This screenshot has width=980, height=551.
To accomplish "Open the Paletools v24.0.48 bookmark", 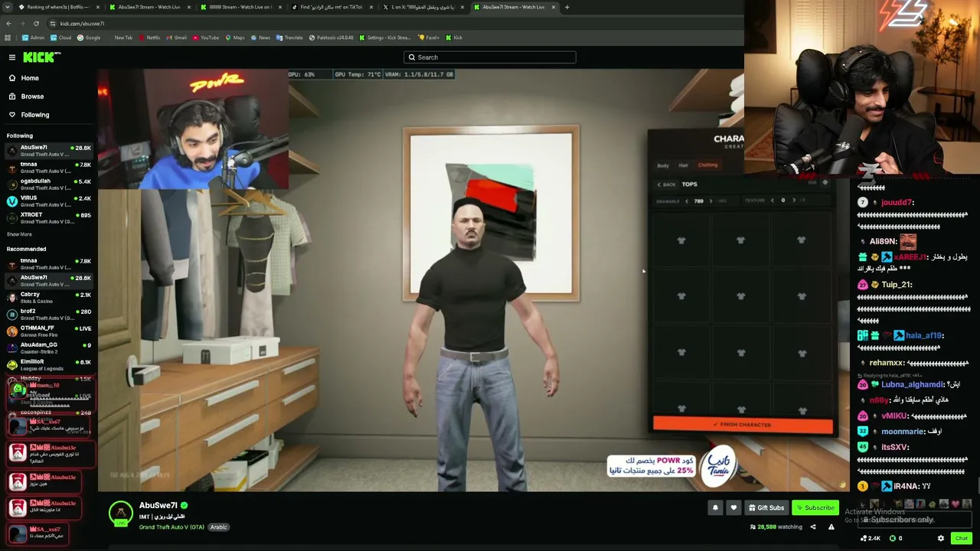I will tap(332, 37).
